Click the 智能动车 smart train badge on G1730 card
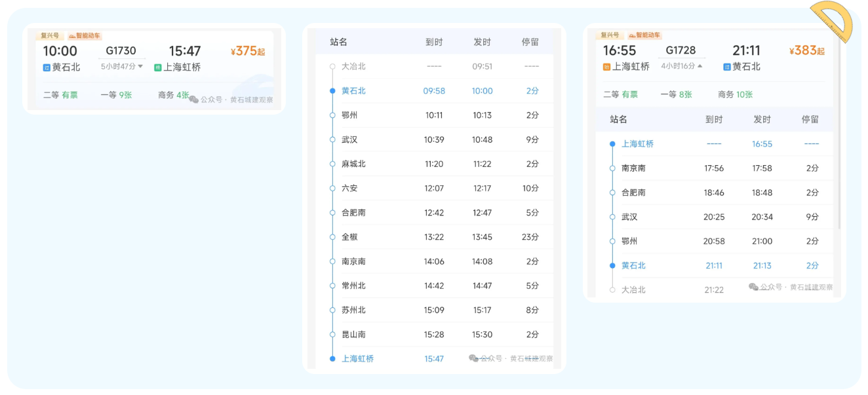This screenshot has height=395, width=868. point(84,35)
